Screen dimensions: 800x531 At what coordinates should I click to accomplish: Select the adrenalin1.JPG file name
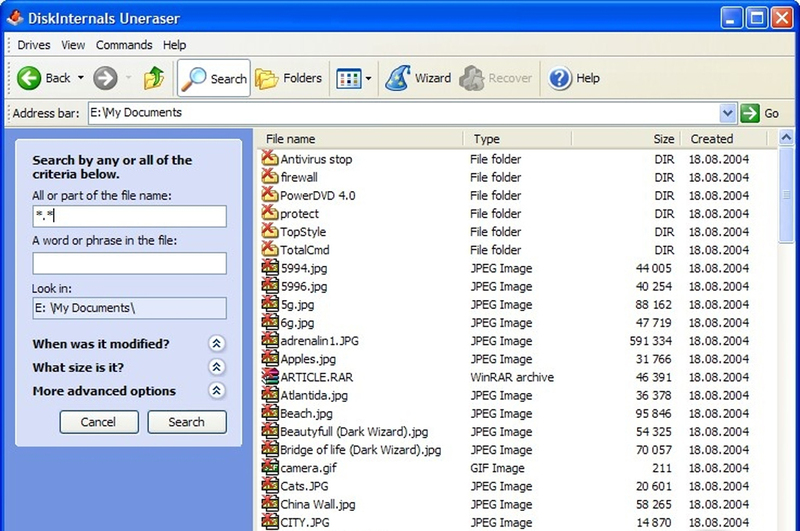(319, 341)
